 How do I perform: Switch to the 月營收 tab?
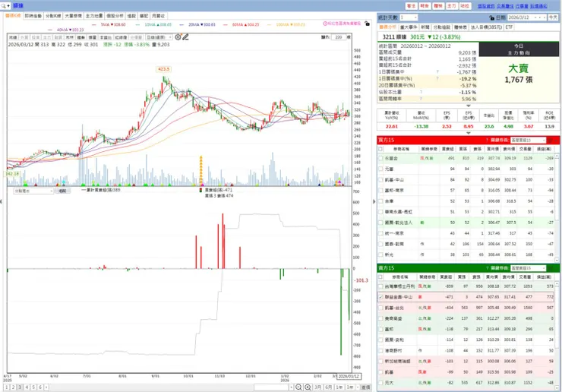(x=158, y=16)
